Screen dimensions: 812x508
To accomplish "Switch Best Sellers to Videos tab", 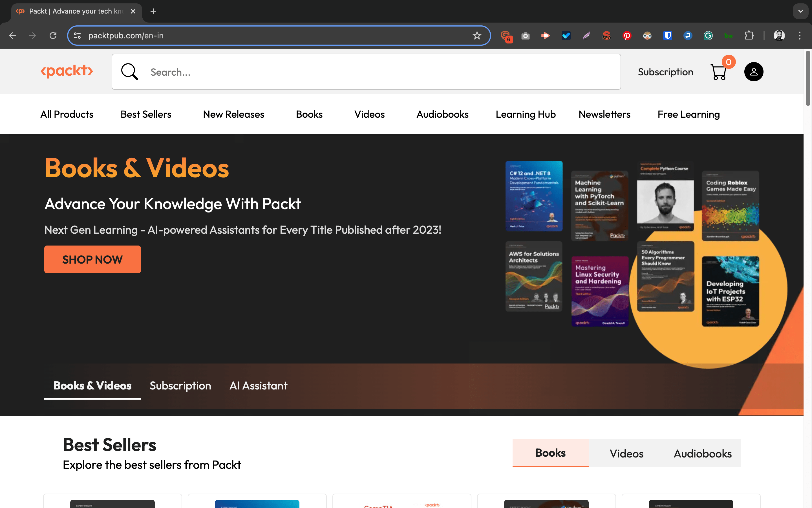I will coord(626,454).
